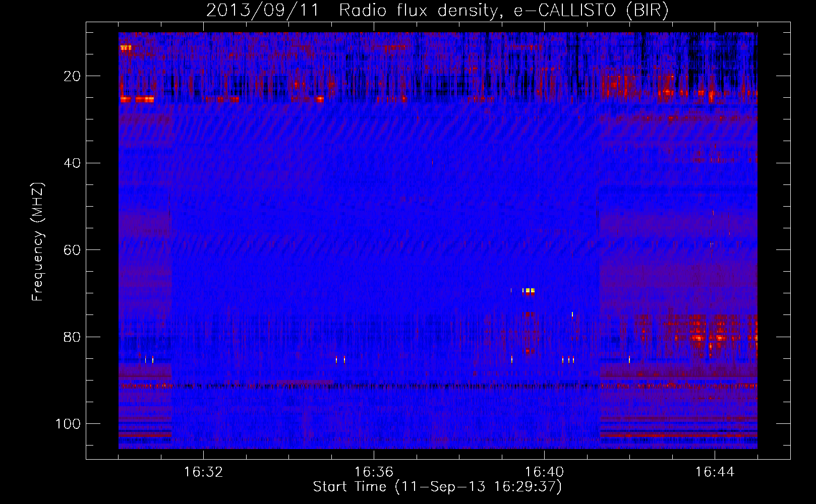Image resolution: width=816 pixels, height=504 pixels.
Task: Click the 16:32 time tick label
Action: 203,472
